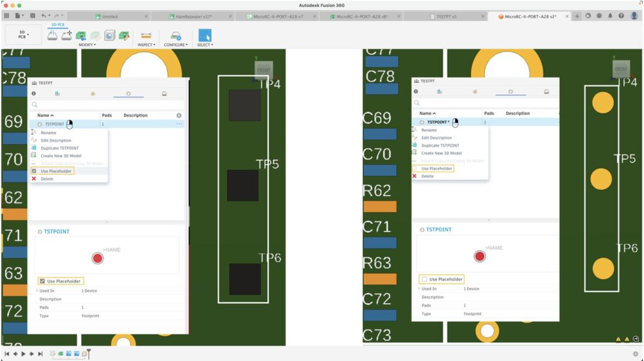This screenshot has width=644, height=361.
Task: Click the timeline Play button
Action: coord(23,353)
